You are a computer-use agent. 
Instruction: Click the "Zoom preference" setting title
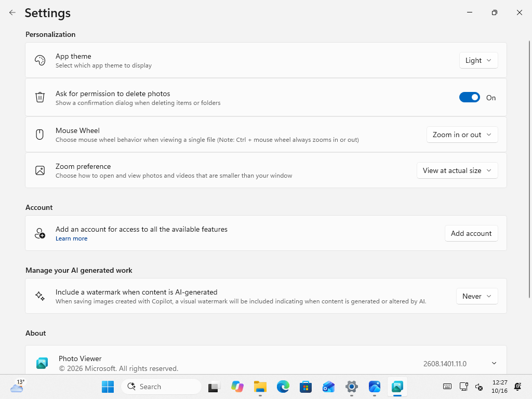coord(83,166)
